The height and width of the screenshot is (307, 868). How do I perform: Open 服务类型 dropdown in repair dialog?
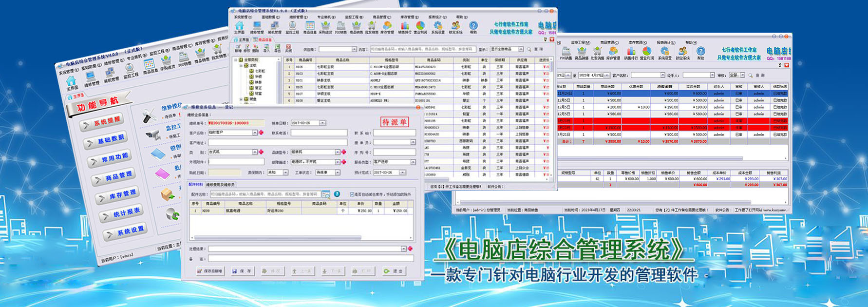pos(413,162)
